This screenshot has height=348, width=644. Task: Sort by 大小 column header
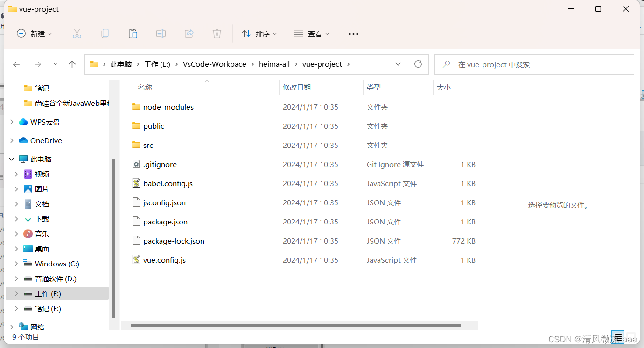443,87
